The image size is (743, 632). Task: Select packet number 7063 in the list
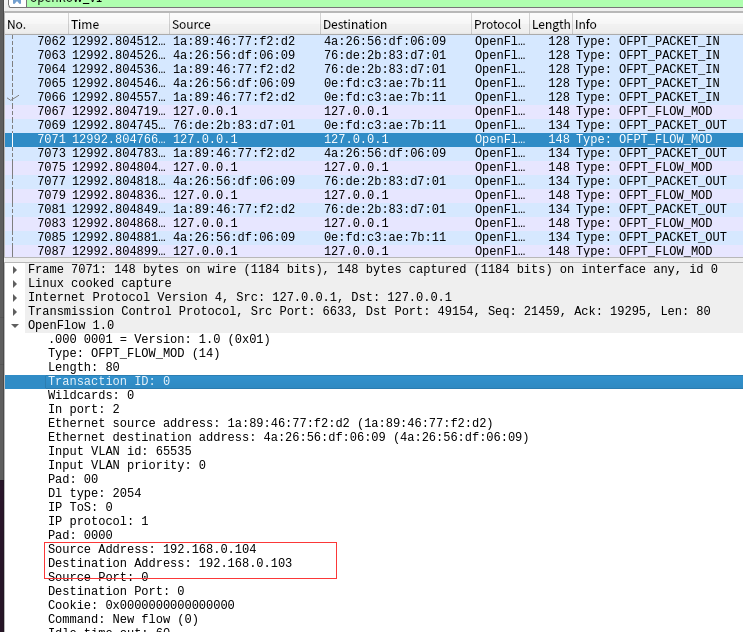pyautogui.click(x=374, y=55)
